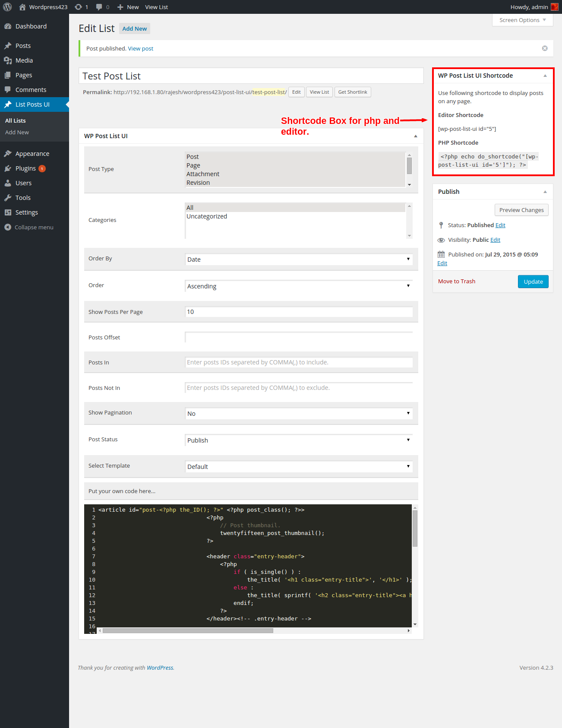Click the Media icon in sidebar

point(8,60)
